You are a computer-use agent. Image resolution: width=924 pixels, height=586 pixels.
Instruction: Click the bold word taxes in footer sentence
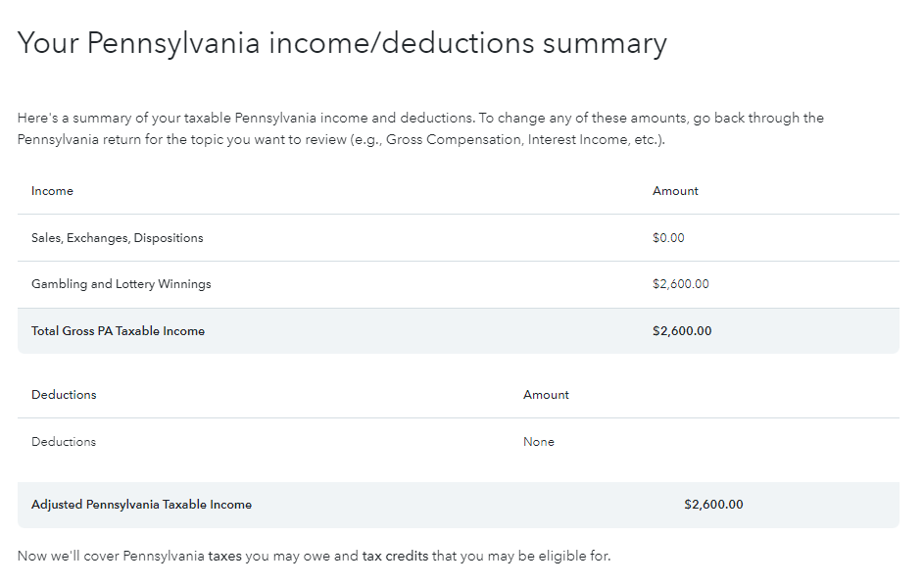click(224, 556)
